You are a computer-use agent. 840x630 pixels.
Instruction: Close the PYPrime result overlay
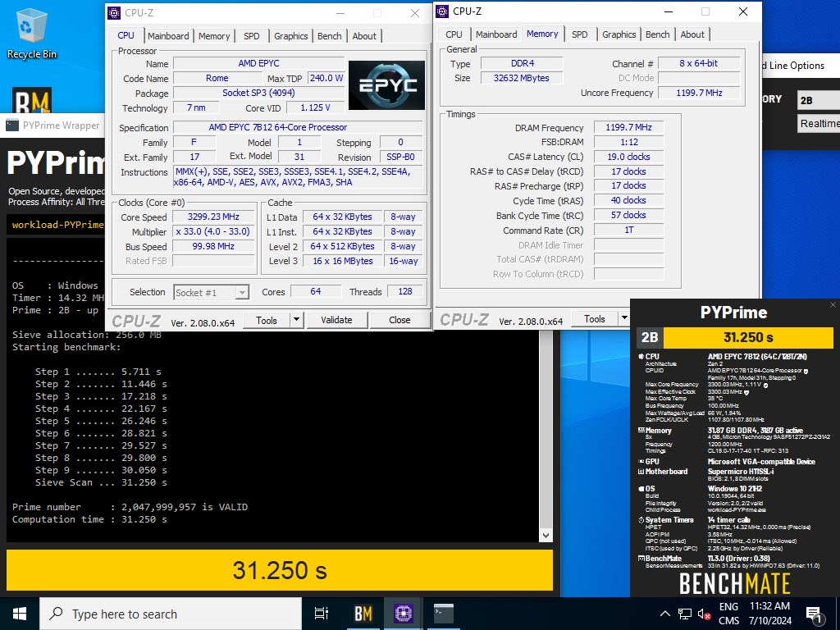[833, 305]
